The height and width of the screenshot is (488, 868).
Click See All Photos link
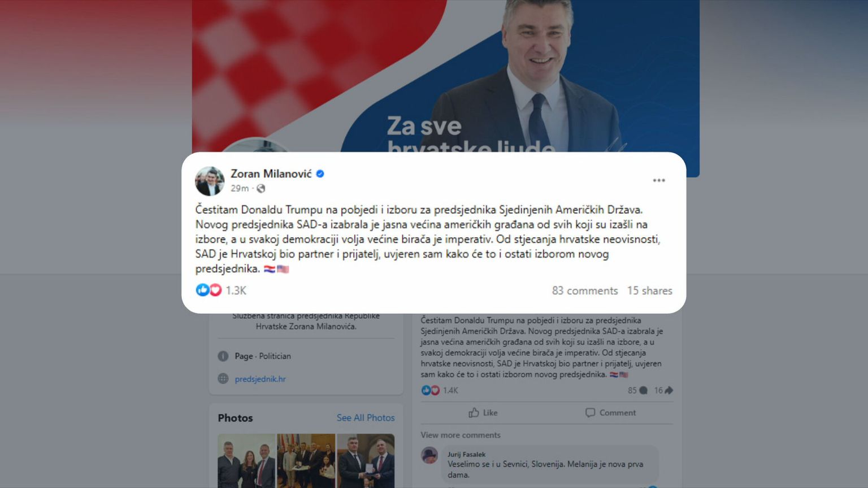pos(366,418)
